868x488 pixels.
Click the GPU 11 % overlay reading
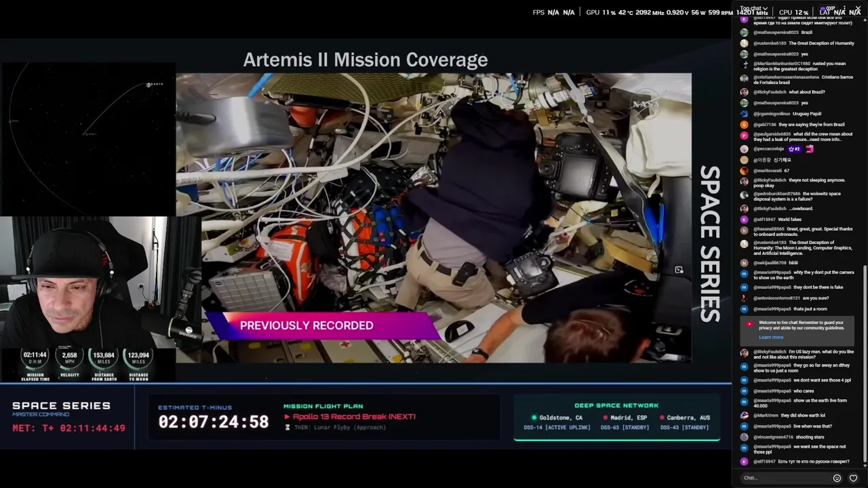point(601,12)
